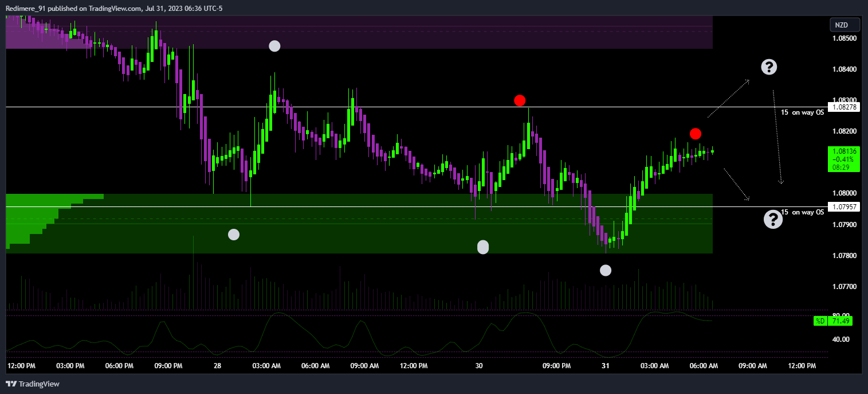This screenshot has width=868, height=394.
Task: Click the 1.08000 price axis label
Action: pos(845,193)
